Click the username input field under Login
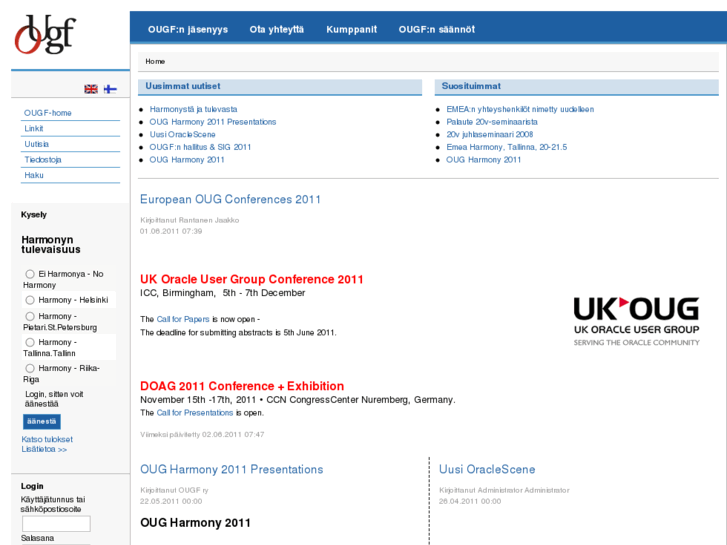The height and width of the screenshot is (545, 727). (x=56, y=524)
